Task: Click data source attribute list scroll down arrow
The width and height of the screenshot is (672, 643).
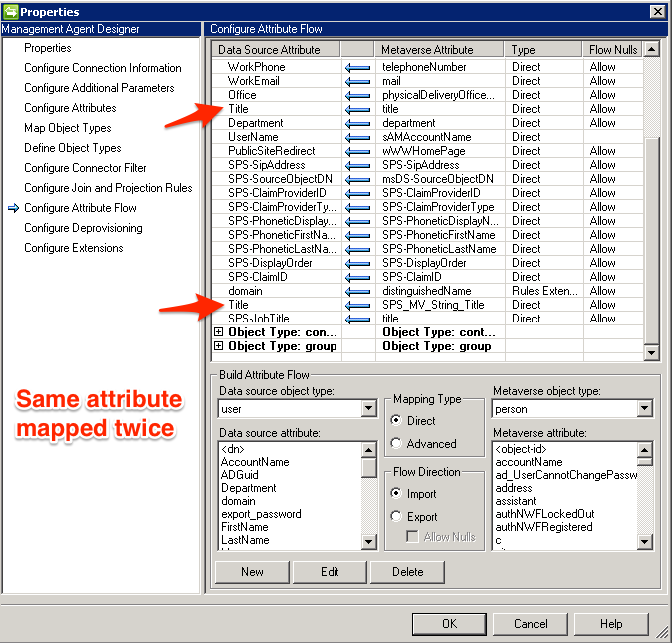Action: [x=368, y=542]
